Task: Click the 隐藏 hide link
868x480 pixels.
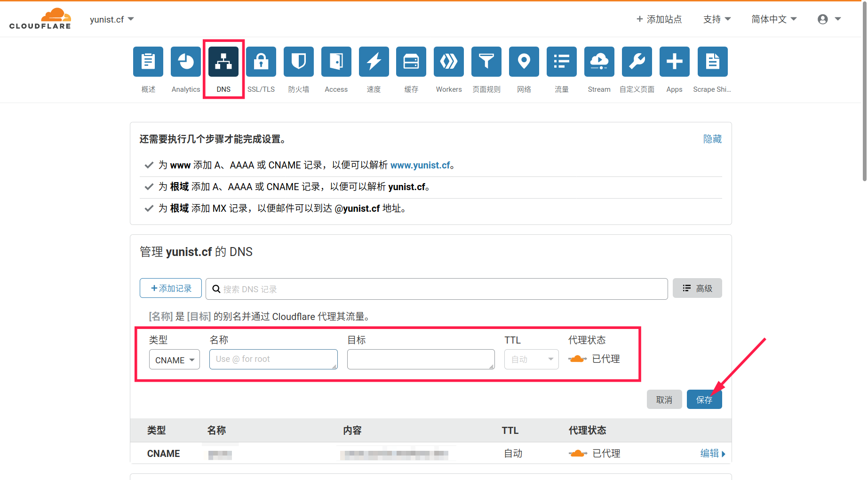Action: 712,139
